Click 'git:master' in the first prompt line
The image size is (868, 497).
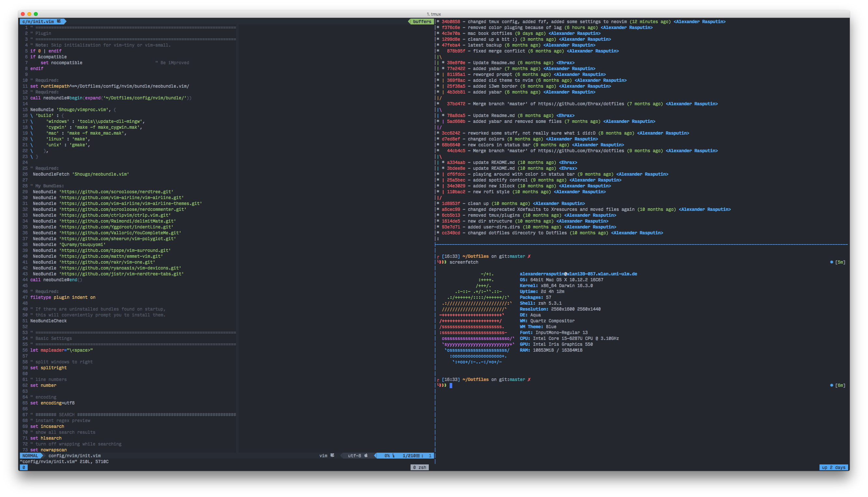coord(512,256)
